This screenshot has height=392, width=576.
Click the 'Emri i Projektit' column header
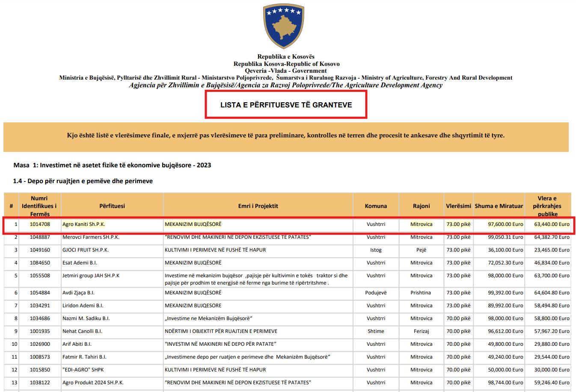coord(258,206)
